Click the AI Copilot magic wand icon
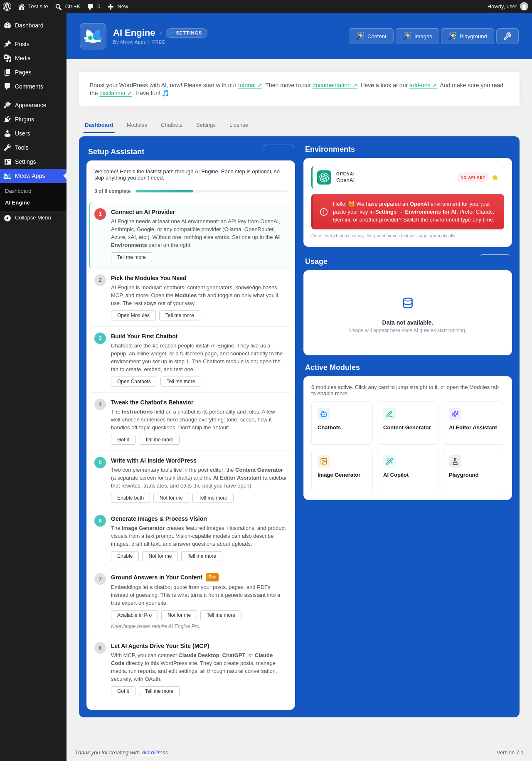This screenshot has height=761, width=532. coord(389,461)
